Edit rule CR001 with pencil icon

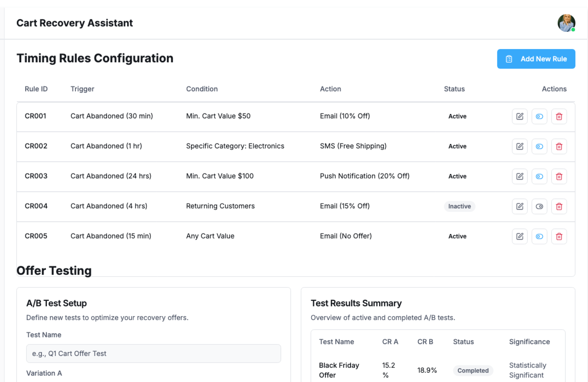[519, 116]
